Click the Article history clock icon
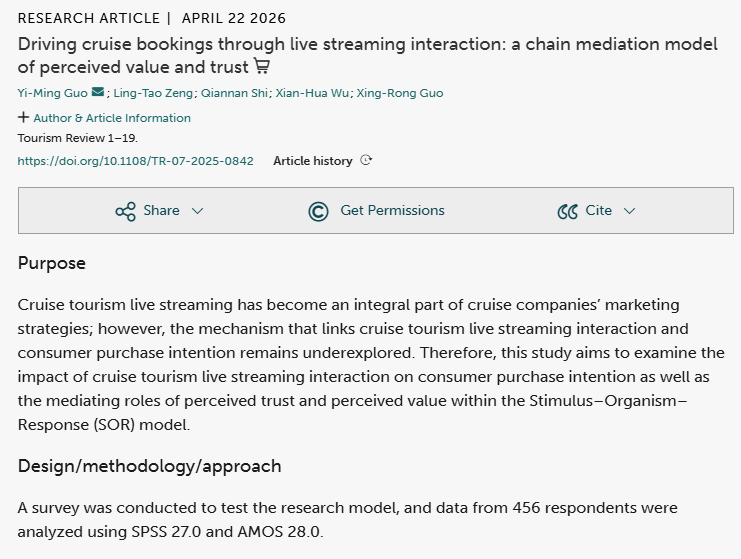 (x=366, y=160)
